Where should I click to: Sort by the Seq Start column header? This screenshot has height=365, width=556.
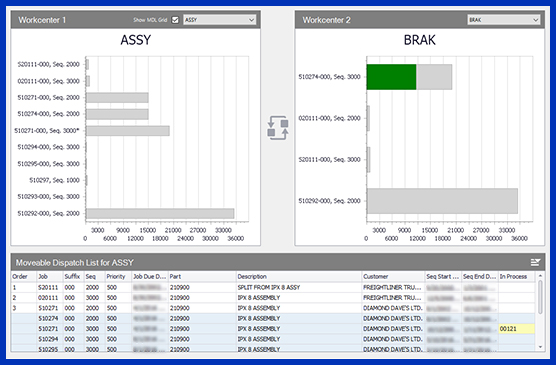point(443,276)
